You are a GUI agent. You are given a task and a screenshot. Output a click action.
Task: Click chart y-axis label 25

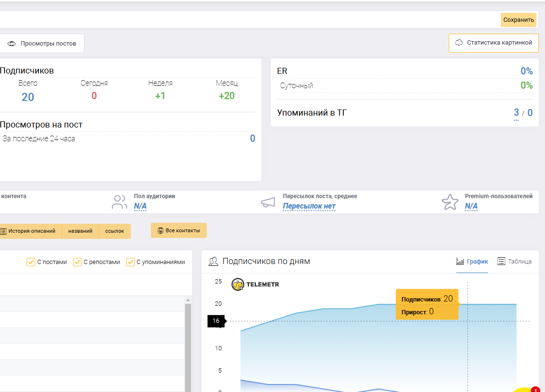218,282
